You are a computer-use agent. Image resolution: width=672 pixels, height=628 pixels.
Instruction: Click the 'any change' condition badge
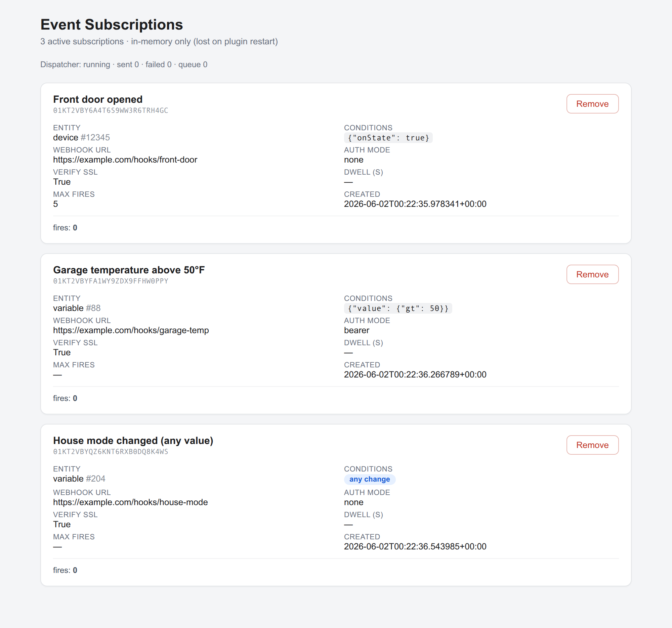click(x=370, y=479)
